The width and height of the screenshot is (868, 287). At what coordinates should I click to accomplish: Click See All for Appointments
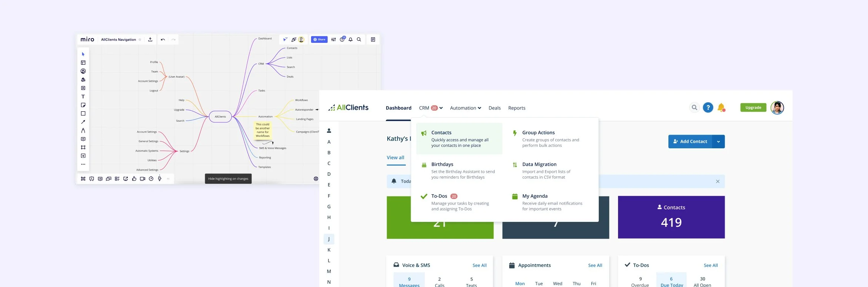[595, 265]
